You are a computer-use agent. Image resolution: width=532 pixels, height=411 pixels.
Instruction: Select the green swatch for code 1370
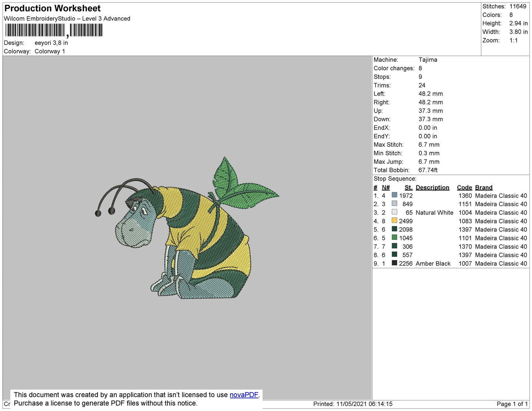pos(394,246)
